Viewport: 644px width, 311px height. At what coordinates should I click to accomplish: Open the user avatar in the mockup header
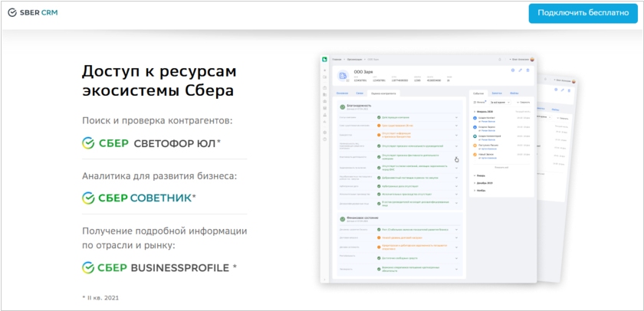click(532, 60)
